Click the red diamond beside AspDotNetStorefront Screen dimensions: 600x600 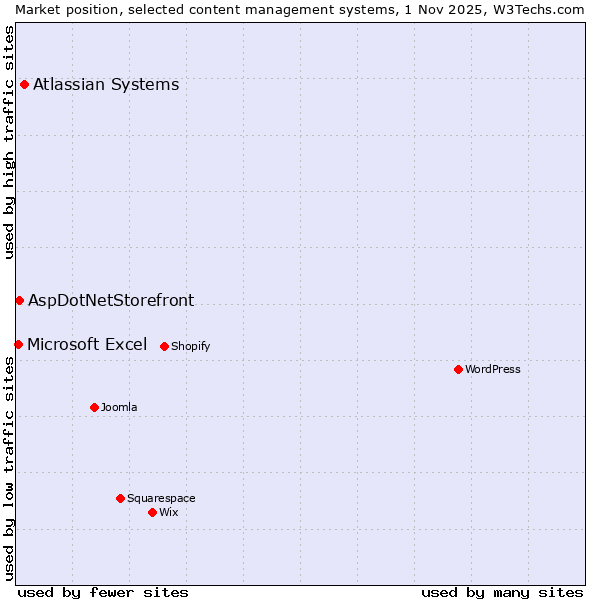click(x=19, y=300)
